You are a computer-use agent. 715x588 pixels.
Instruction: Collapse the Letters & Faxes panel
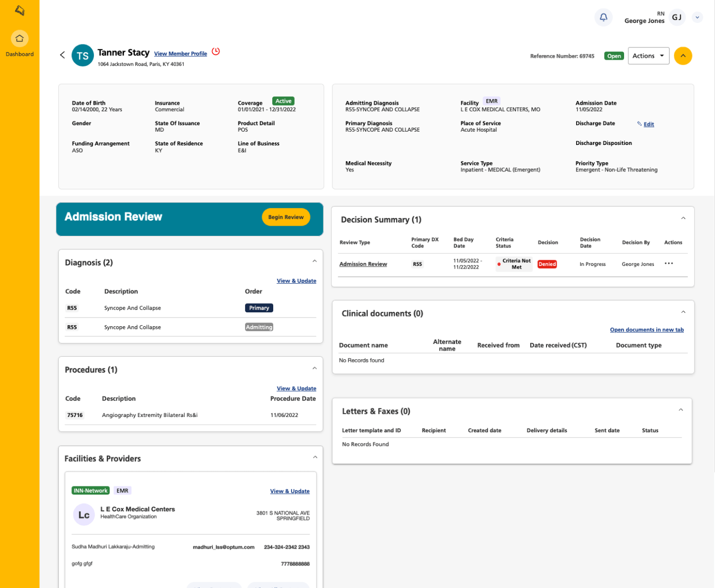[x=680, y=410]
